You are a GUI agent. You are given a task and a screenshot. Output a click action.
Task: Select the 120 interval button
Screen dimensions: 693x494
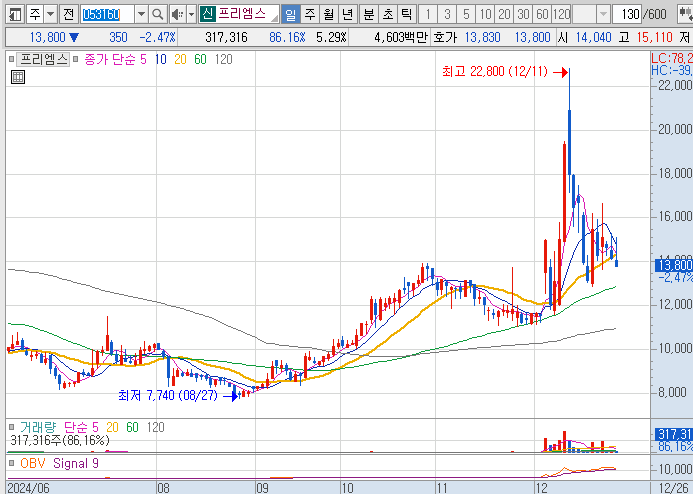(562, 15)
